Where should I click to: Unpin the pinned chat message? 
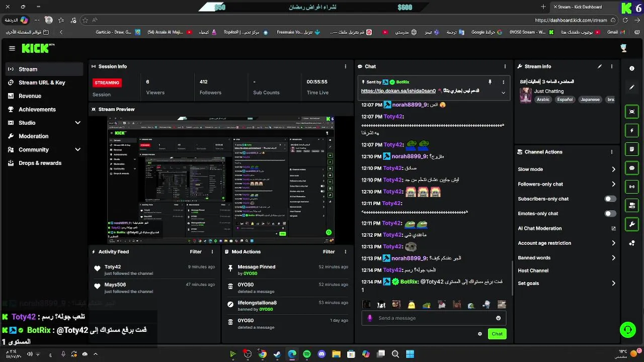(x=490, y=82)
